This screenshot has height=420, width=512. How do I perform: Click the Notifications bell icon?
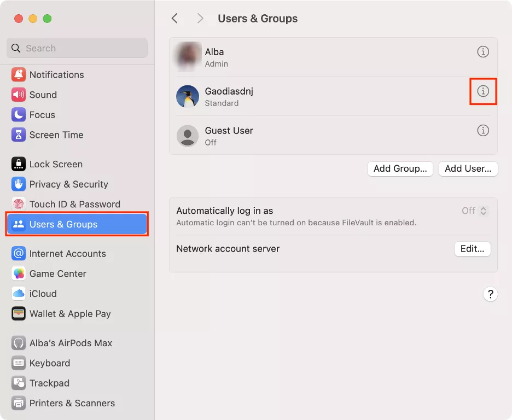click(19, 75)
